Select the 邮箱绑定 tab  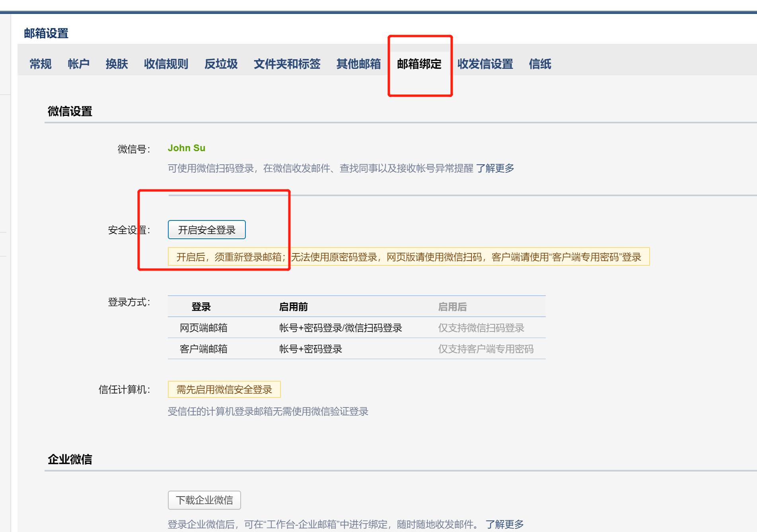click(x=419, y=64)
